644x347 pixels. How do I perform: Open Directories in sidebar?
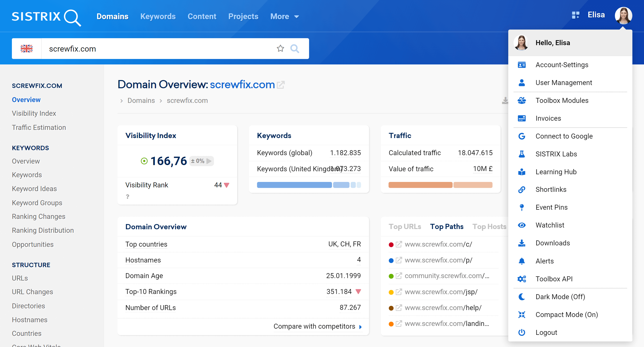click(28, 306)
